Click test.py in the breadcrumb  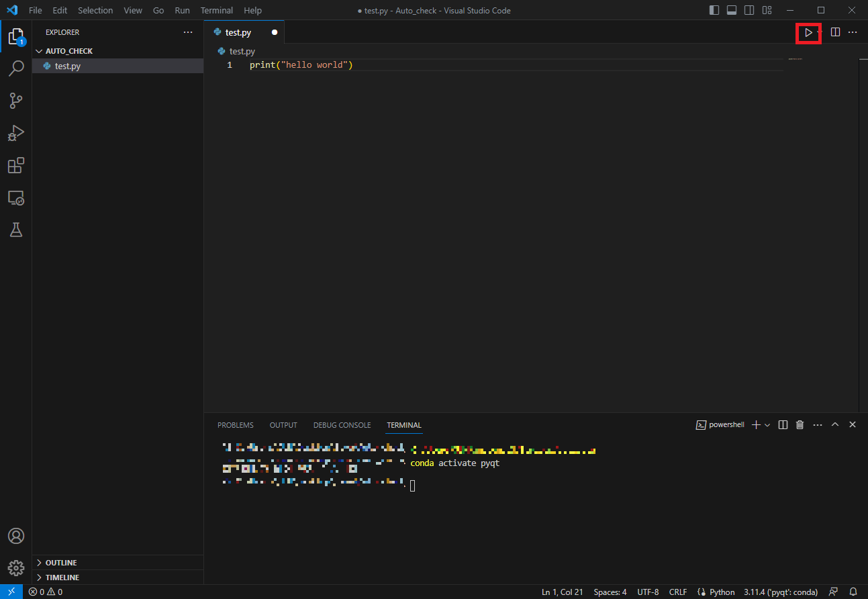coord(242,51)
